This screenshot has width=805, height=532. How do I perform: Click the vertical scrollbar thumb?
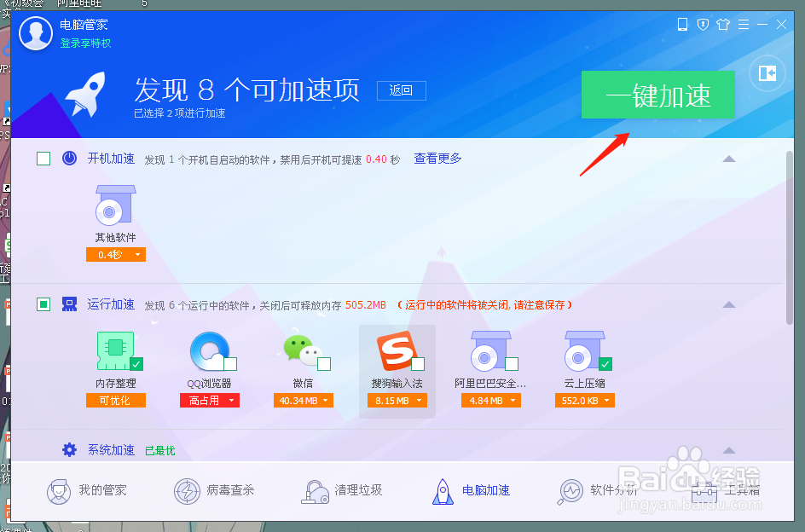790,237
